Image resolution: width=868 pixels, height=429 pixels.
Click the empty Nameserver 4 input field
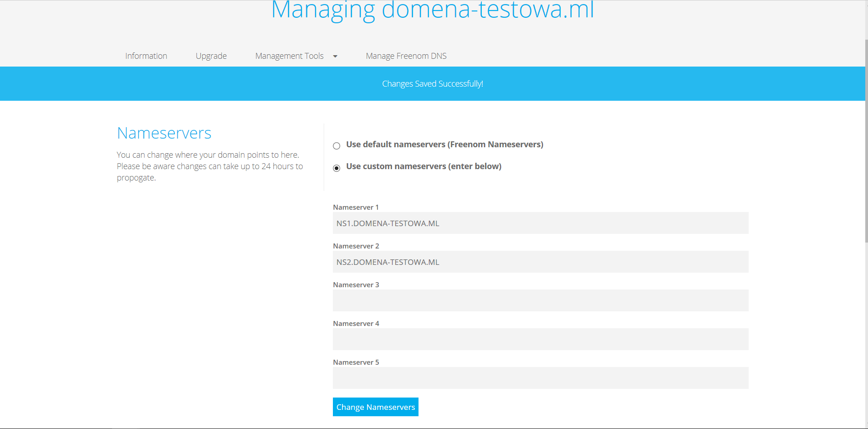coord(540,339)
